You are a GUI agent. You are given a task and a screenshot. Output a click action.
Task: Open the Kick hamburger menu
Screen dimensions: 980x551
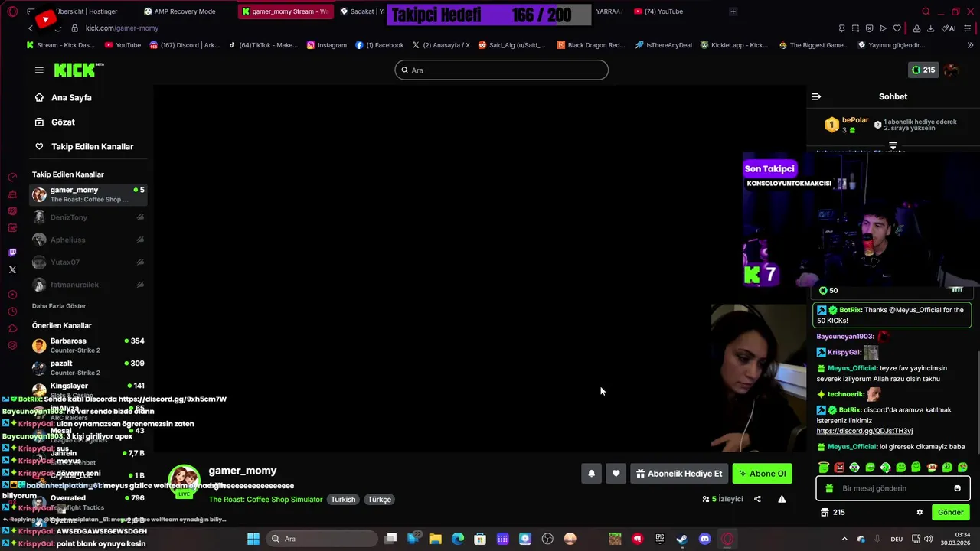tap(39, 70)
